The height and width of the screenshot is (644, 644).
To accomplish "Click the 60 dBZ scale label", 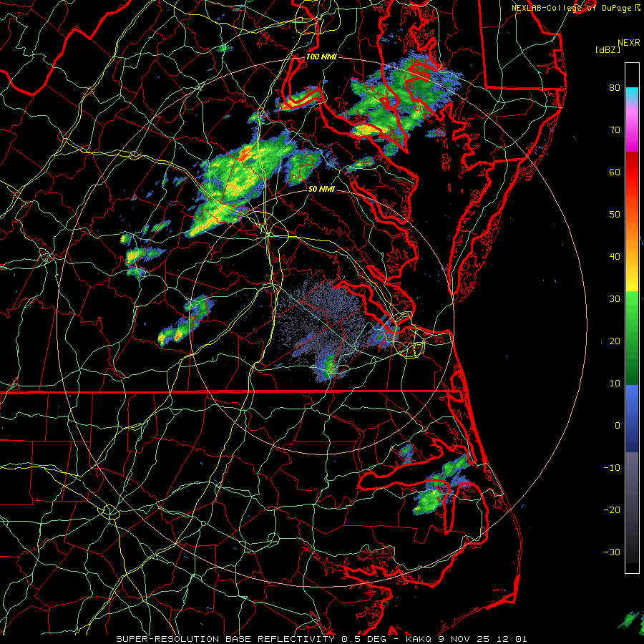I will (x=615, y=172).
